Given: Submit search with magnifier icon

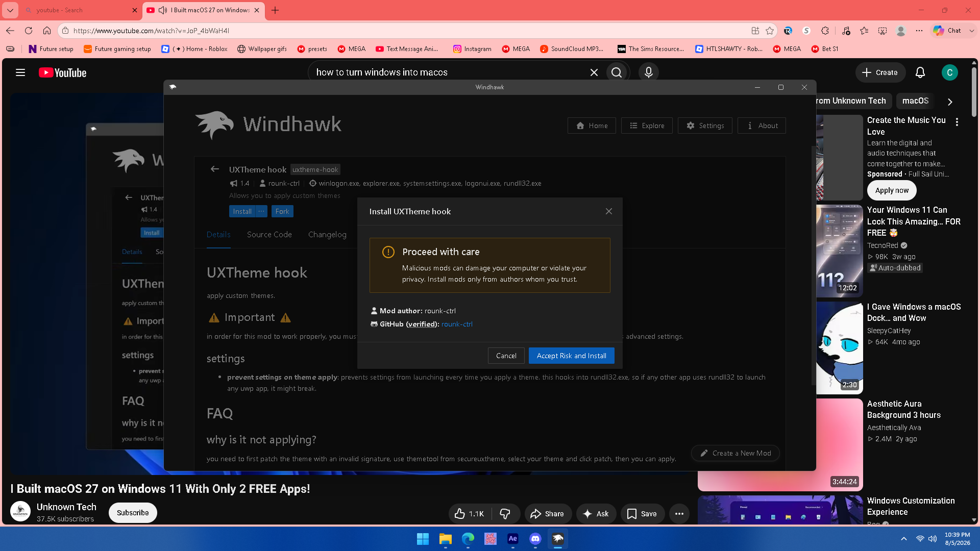Looking at the screenshot, I should pyautogui.click(x=617, y=72).
